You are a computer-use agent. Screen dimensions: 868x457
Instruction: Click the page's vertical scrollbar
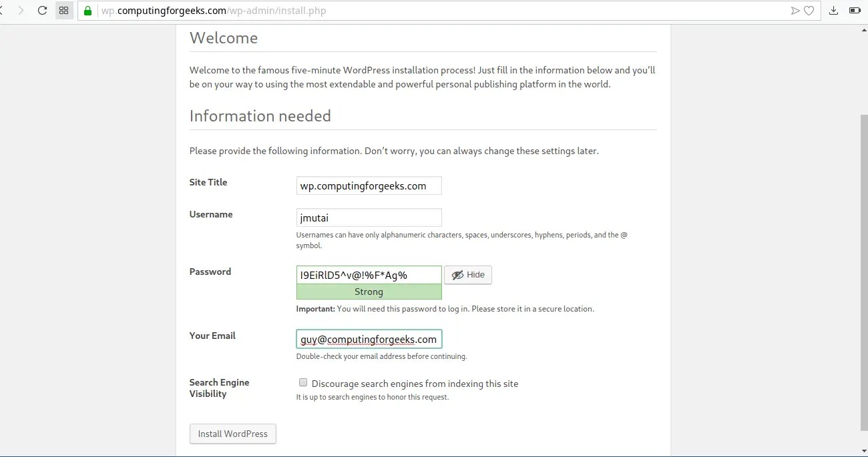(864, 267)
